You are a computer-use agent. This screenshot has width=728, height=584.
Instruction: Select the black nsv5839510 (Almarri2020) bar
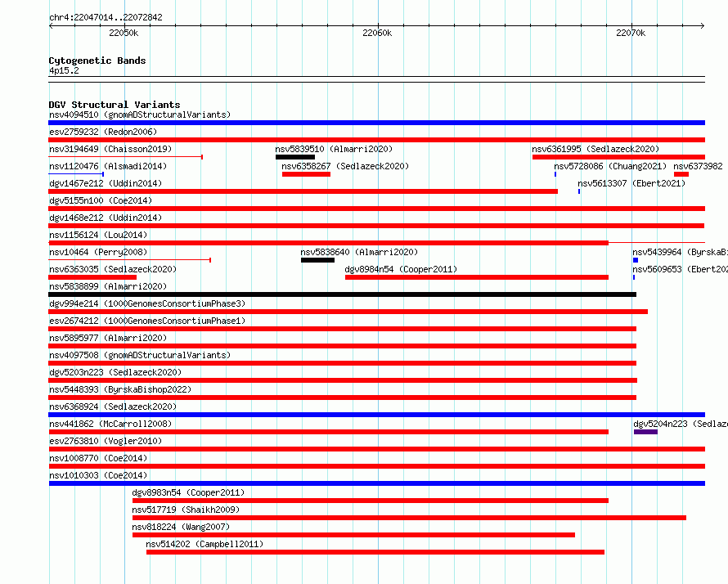point(295,157)
